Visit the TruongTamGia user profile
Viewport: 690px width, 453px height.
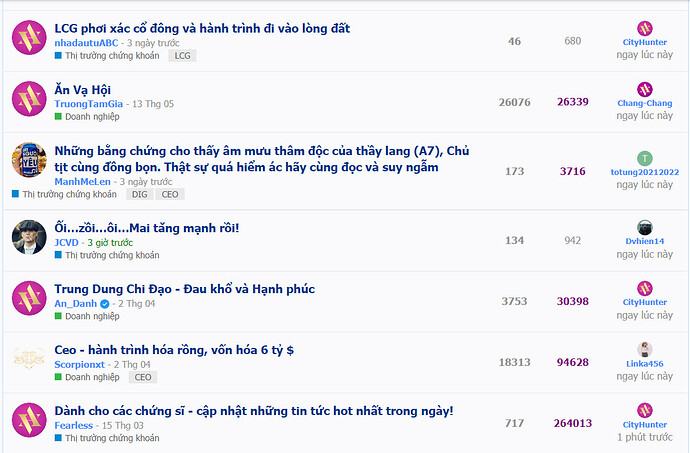click(x=88, y=104)
